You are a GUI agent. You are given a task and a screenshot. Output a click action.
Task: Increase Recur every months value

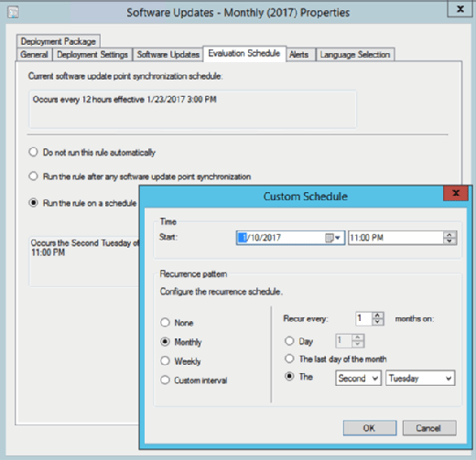pyautogui.click(x=377, y=316)
